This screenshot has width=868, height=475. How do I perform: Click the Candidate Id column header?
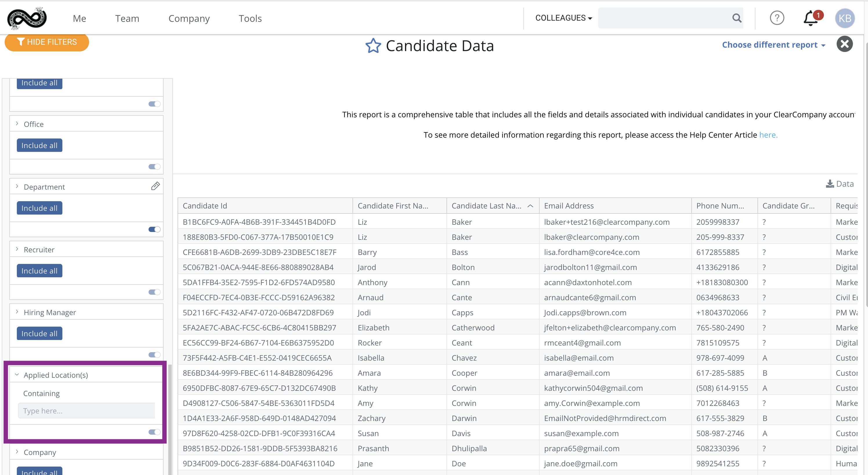point(265,206)
